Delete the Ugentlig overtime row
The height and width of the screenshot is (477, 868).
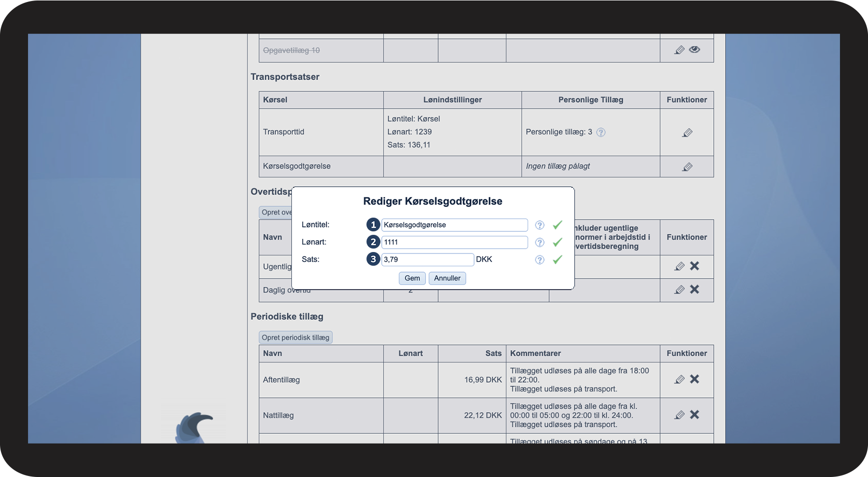pos(694,266)
